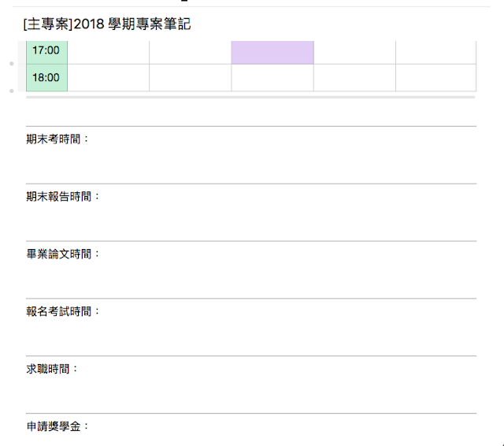The height and width of the screenshot is (446, 504).
Task: Place cursor after 報名考試時間：
Action: 101,311
